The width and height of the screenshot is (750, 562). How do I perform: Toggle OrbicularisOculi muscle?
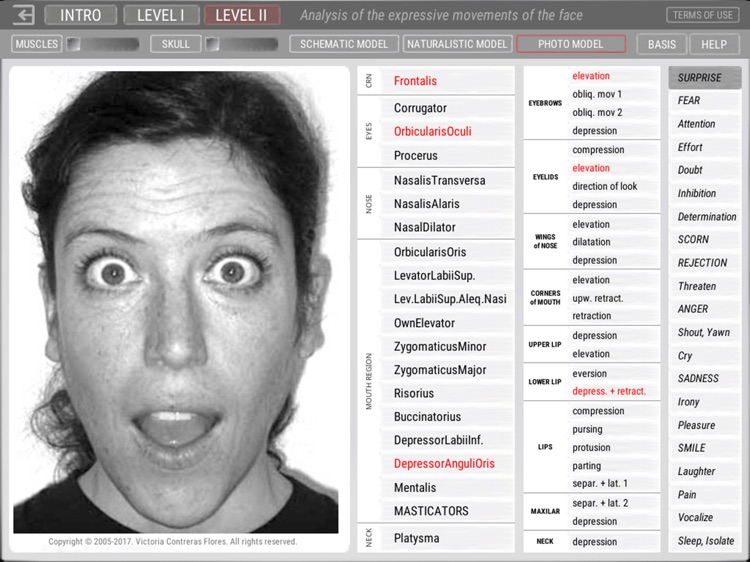pyautogui.click(x=447, y=132)
